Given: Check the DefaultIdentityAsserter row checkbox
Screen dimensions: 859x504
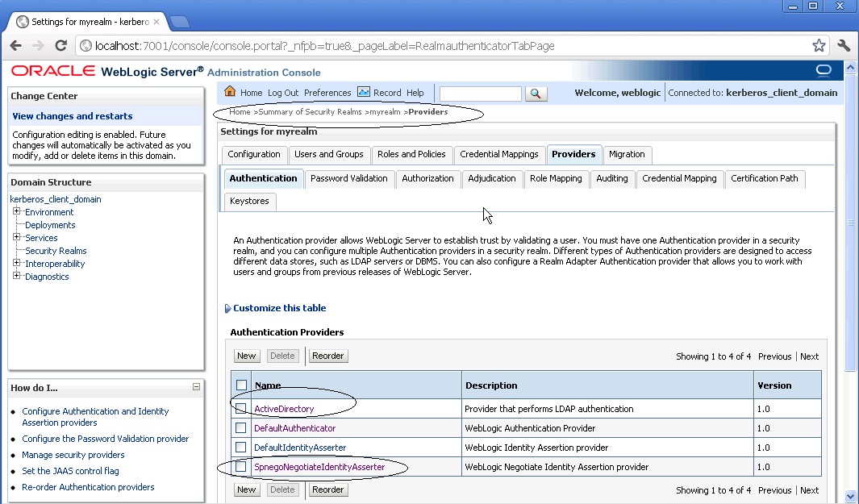Looking at the screenshot, I should 240,447.
